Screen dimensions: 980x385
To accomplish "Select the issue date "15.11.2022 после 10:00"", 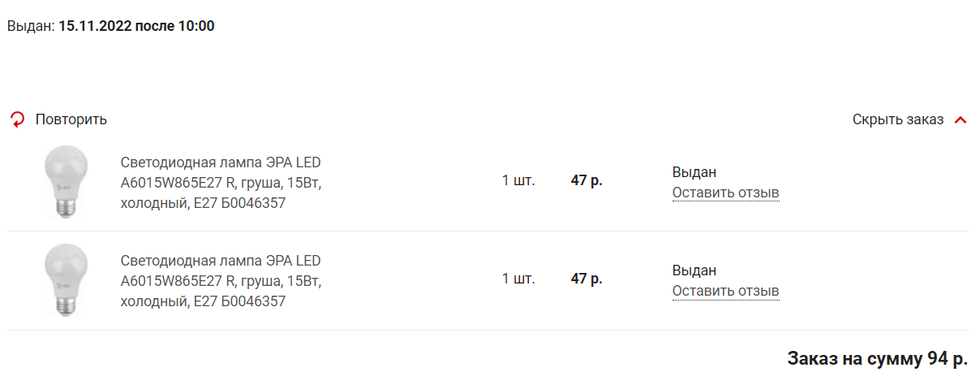I will (136, 26).
